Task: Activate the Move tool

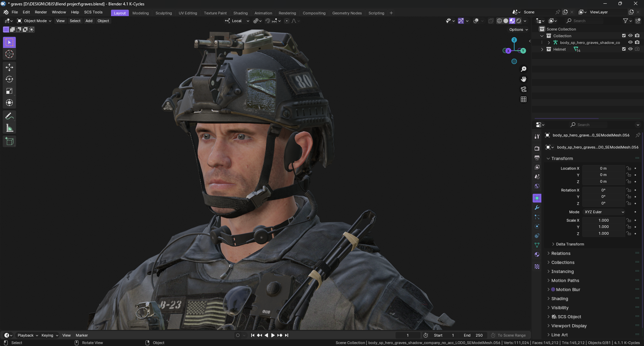Action: 9,67
